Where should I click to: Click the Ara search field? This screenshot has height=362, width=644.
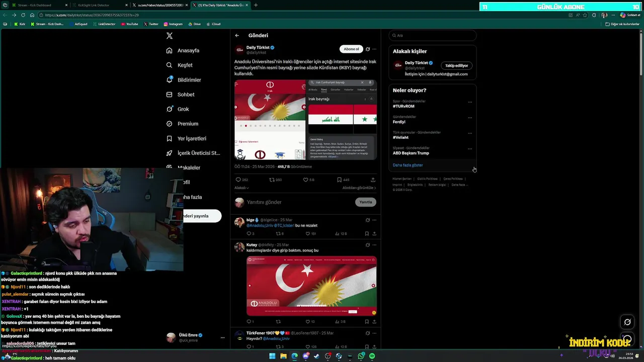(432, 35)
